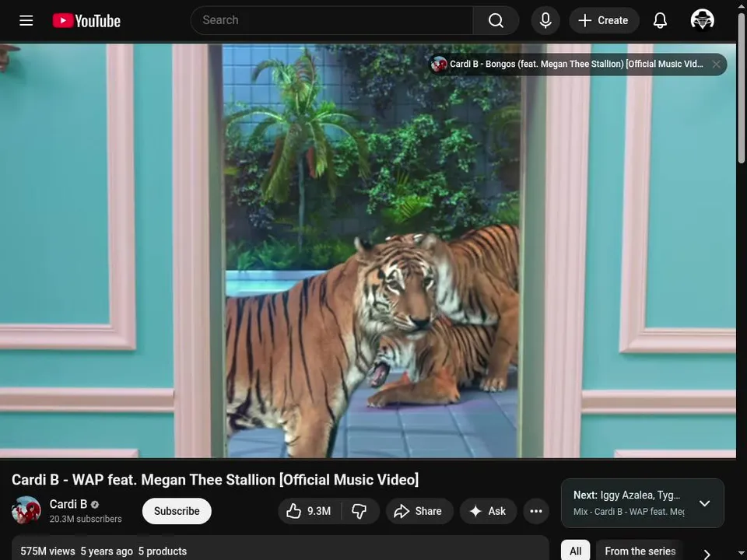
Task: Open the Bongos suggested video card
Action: 570,65
